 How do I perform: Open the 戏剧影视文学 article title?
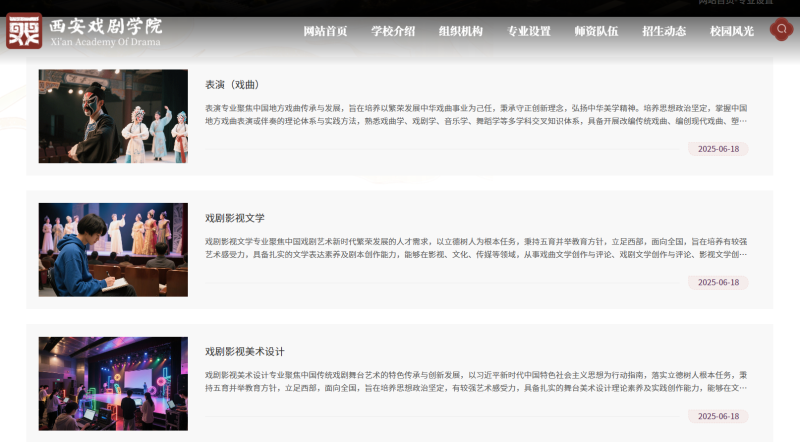click(234, 218)
